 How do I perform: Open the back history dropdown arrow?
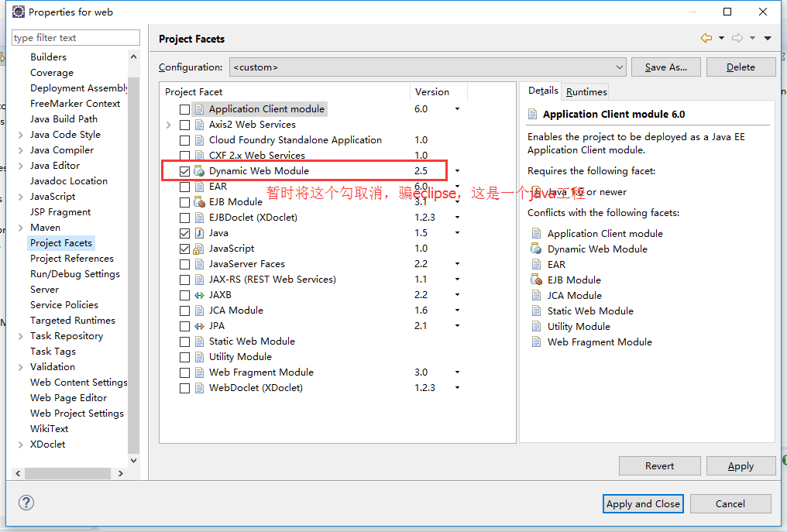pyautogui.click(x=721, y=38)
